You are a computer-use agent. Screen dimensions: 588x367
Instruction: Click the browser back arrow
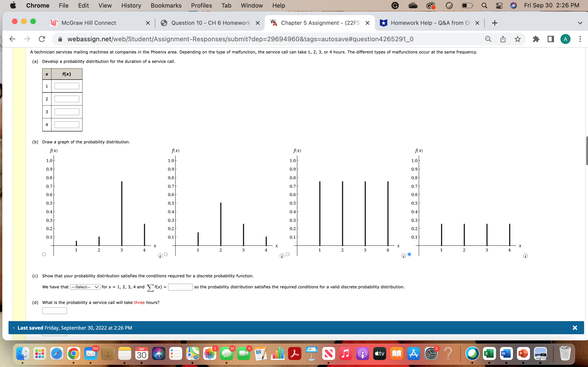click(x=12, y=39)
